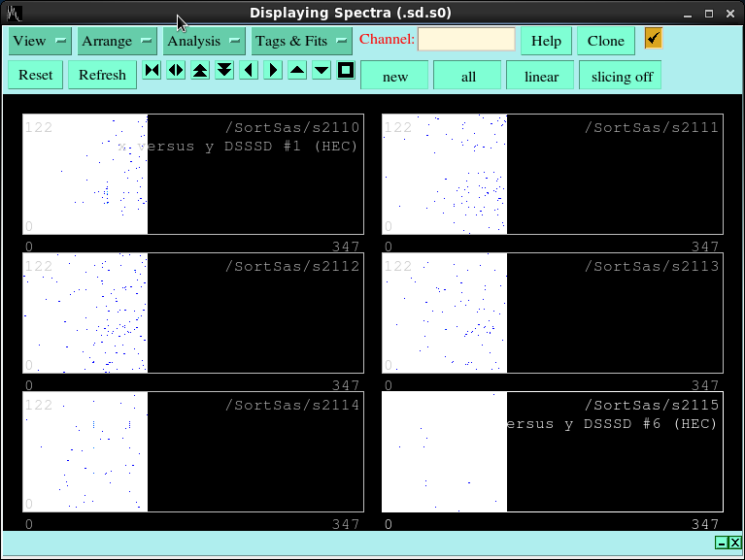Click the shift right arrow icon
Screen dimensions: 745x560
273,70
